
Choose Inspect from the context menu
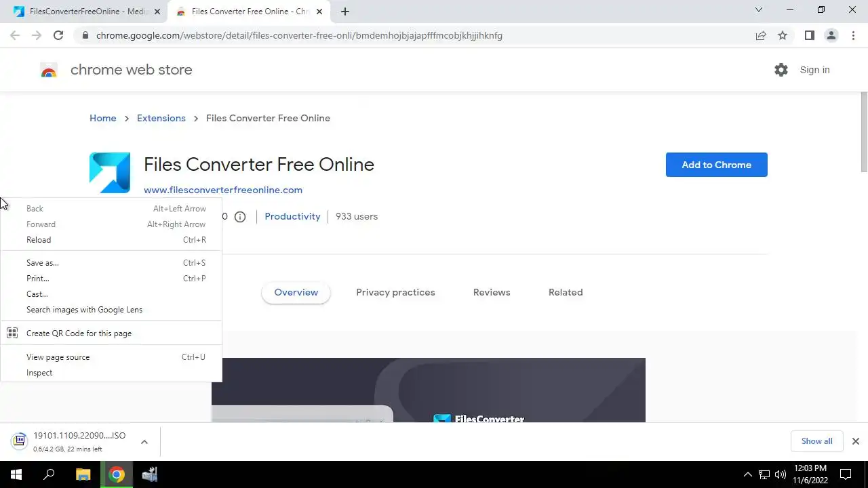tap(111, 373)
